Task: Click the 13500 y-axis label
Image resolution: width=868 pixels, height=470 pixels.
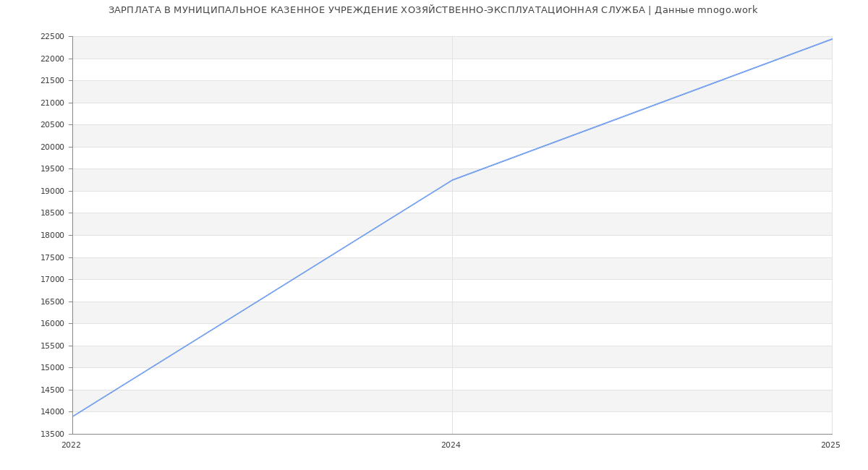Action: pyautogui.click(x=52, y=435)
